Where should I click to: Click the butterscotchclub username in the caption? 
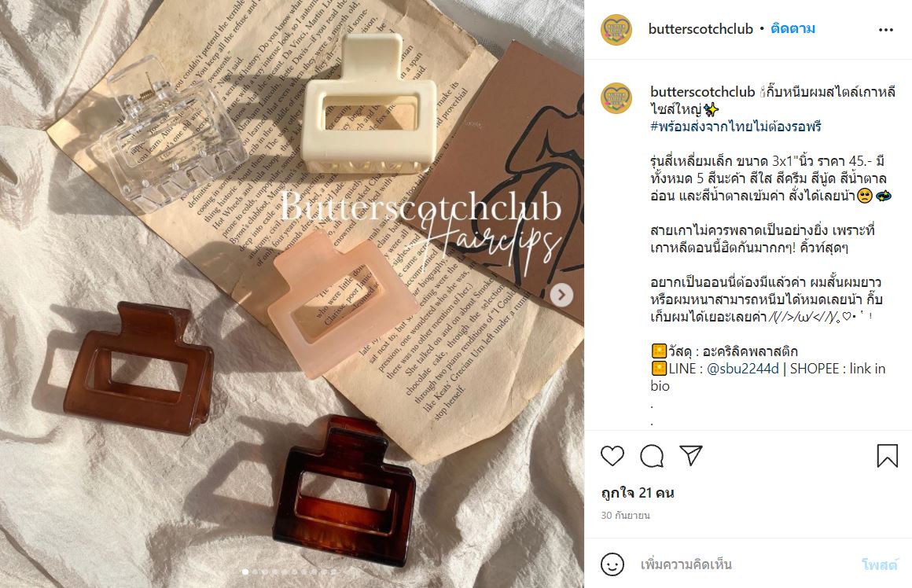click(702, 92)
